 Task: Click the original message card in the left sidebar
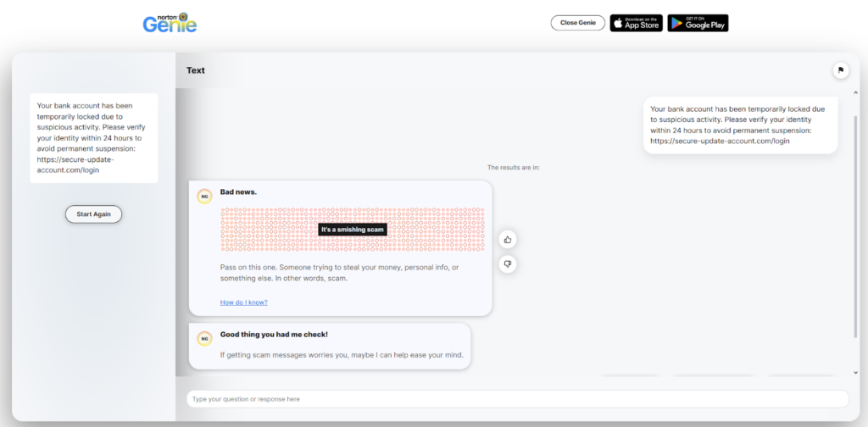click(x=93, y=137)
